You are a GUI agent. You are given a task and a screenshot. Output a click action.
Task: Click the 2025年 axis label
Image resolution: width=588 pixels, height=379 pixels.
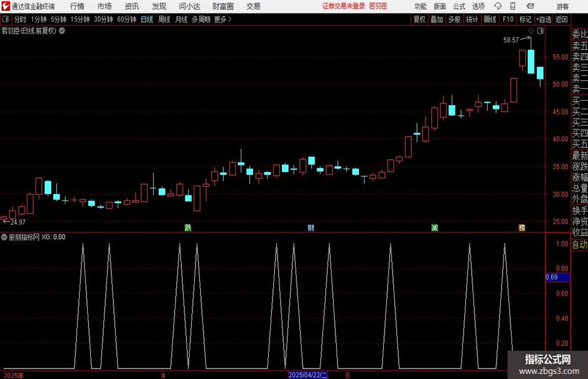(14, 375)
